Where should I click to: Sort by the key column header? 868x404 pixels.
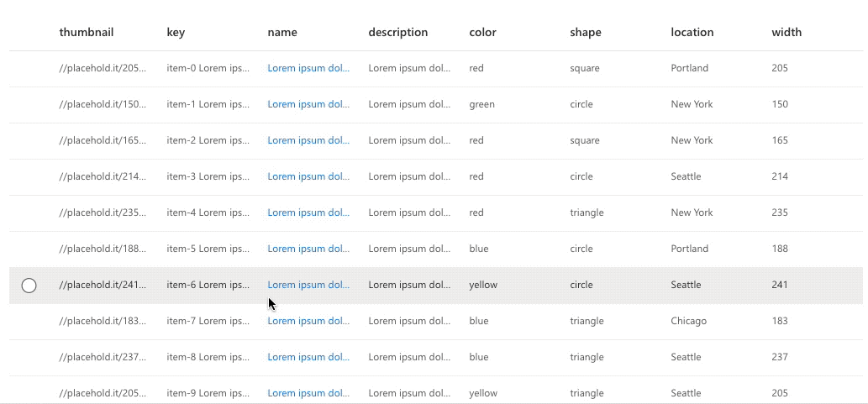click(x=176, y=33)
